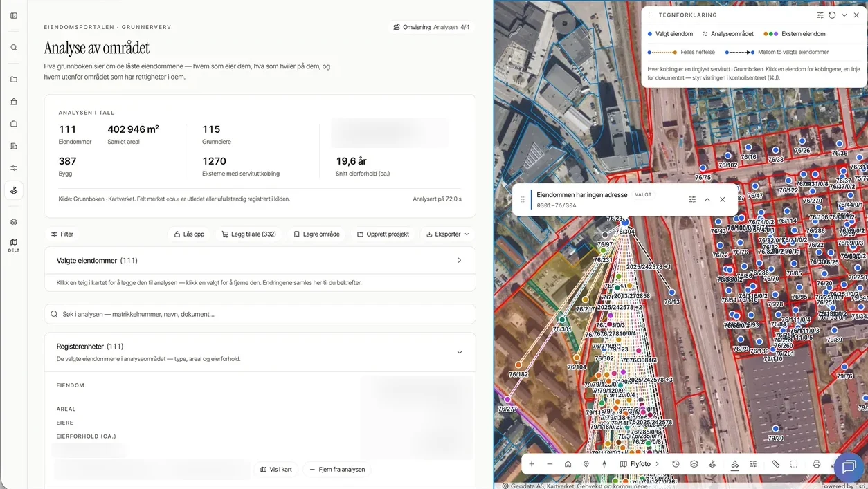Select map parcel label 76/104
Viewport: 868px width, 489px height.
(576, 367)
